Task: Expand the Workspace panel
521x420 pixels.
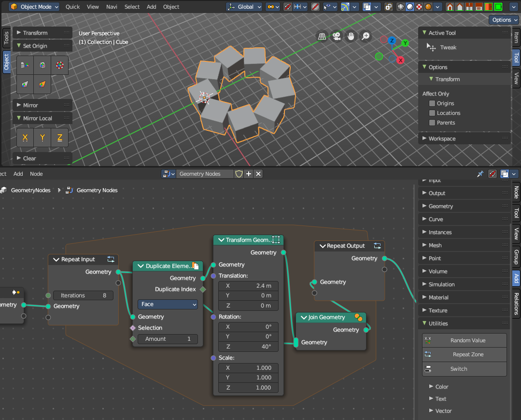Action: pyautogui.click(x=465, y=139)
